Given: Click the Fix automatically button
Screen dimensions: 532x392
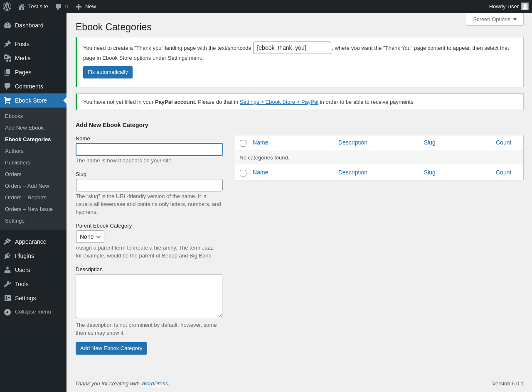Looking at the screenshot, I should [x=108, y=72].
